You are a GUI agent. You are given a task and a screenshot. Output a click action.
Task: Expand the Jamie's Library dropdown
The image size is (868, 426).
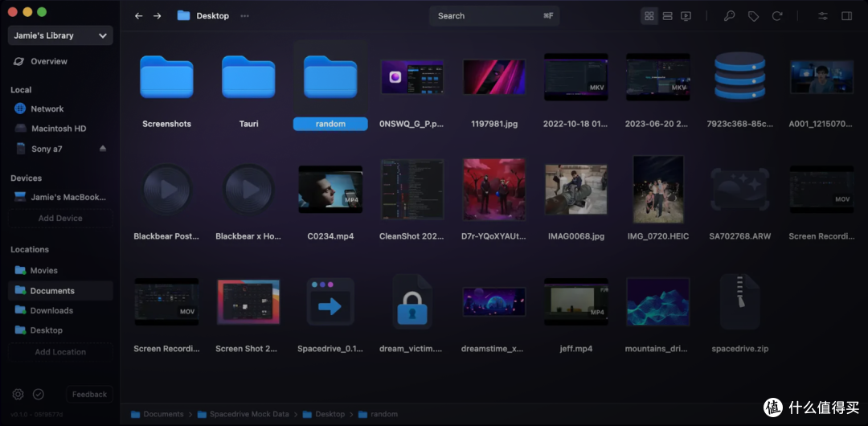(60, 35)
